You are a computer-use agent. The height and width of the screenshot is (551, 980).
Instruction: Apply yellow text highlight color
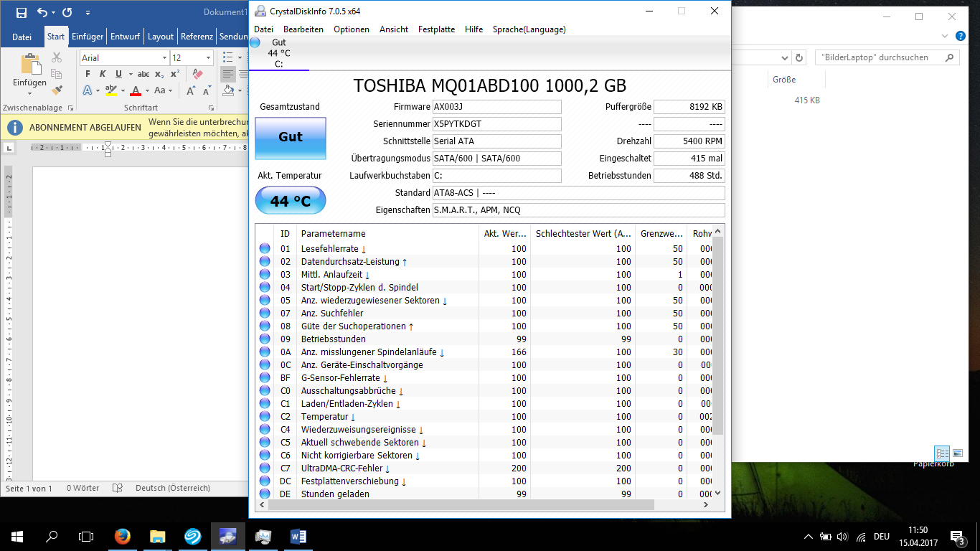[110, 90]
